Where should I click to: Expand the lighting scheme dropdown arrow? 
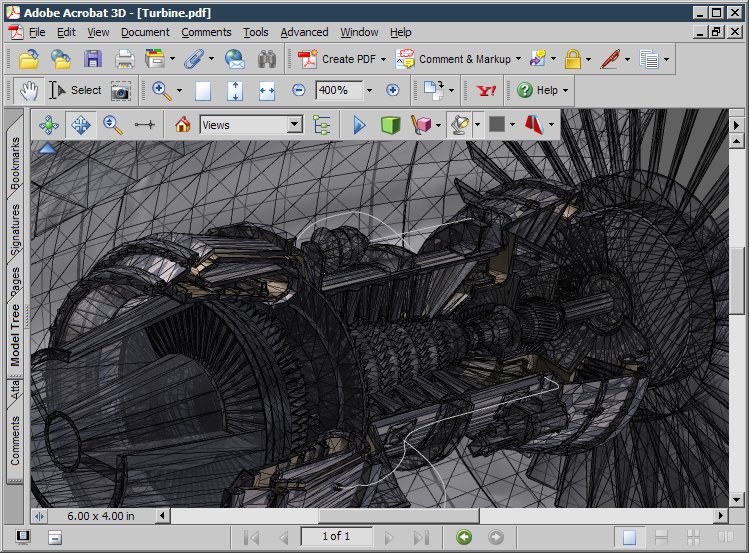point(477,125)
